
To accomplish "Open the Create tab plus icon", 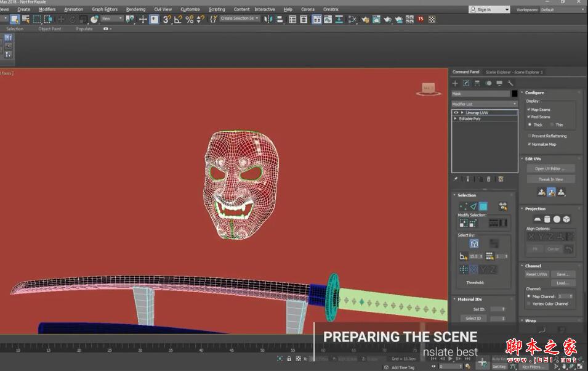I will tap(455, 83).
